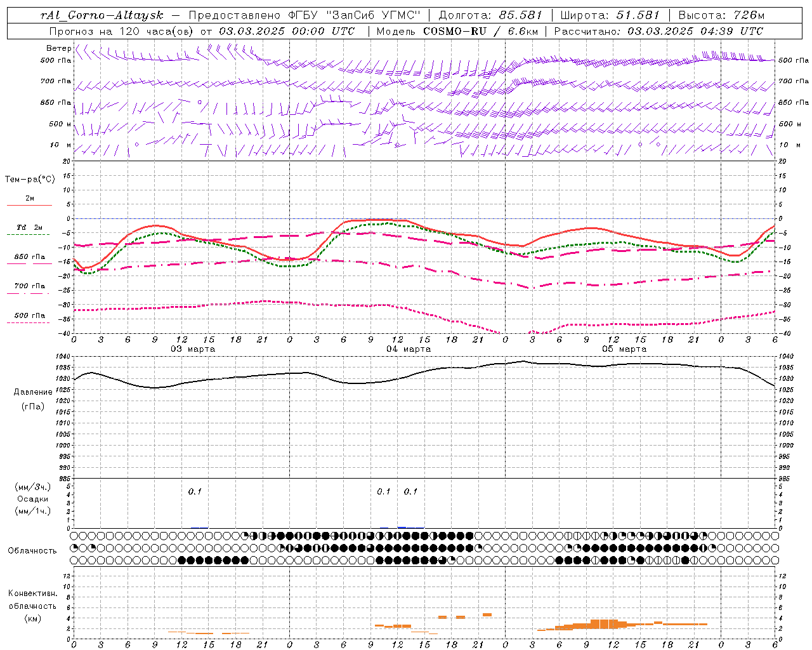
Task: Click the (мм/1ч.) precipitation unit label
Action: coord(33,511)
